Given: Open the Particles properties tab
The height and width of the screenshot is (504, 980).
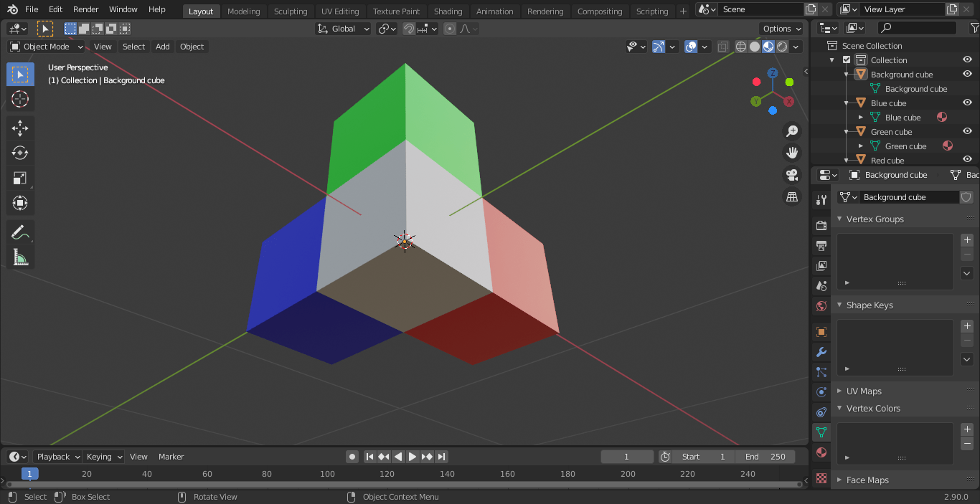Looking at the screenshot, I should click(x=821, y=372).
